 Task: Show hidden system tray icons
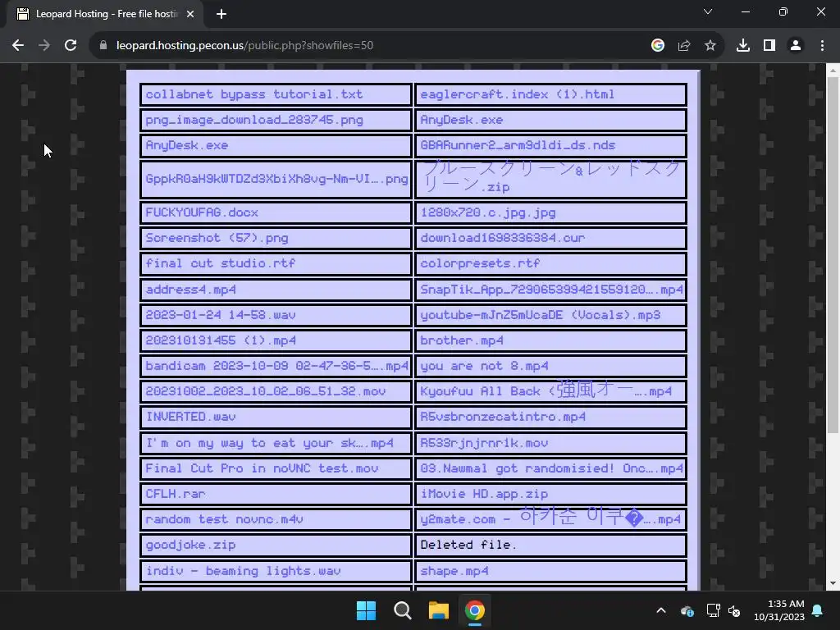661,610
